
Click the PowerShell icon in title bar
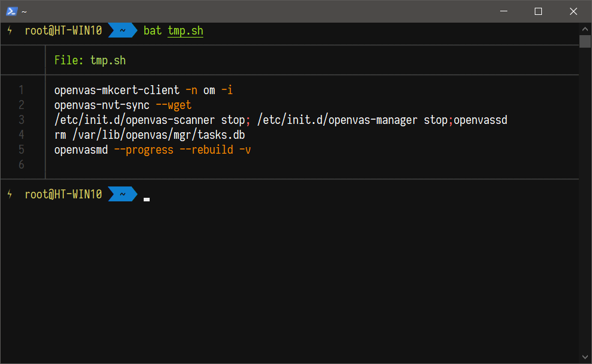11,11
